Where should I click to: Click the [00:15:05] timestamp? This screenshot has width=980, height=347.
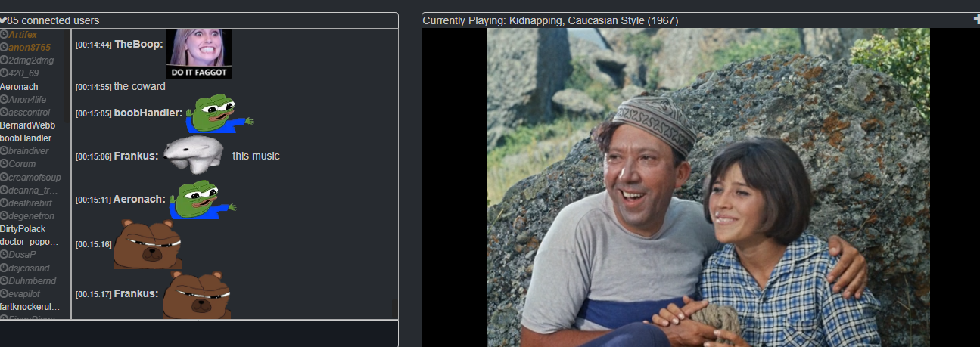(x=94, y=114)
